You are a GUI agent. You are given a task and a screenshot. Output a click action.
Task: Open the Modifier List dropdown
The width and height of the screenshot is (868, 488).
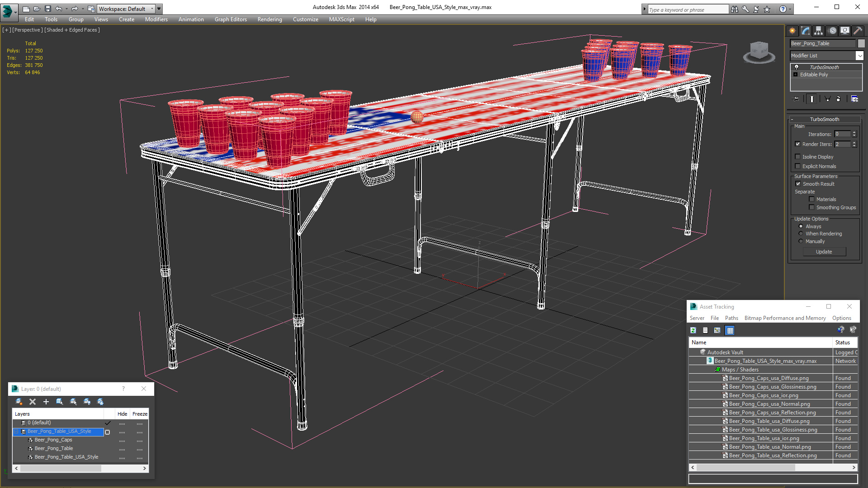tap(859, 56)
